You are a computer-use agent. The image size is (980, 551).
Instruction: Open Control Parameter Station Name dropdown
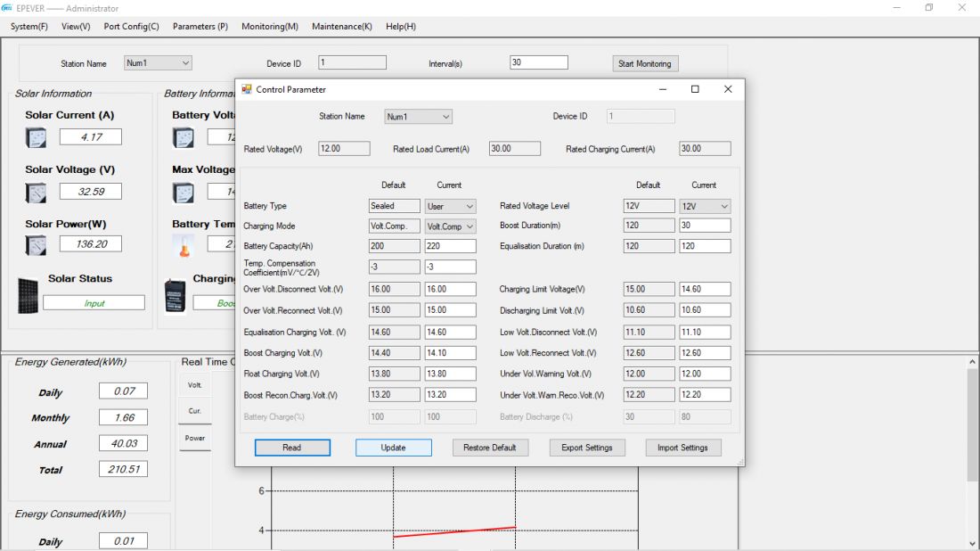[418, 116]
